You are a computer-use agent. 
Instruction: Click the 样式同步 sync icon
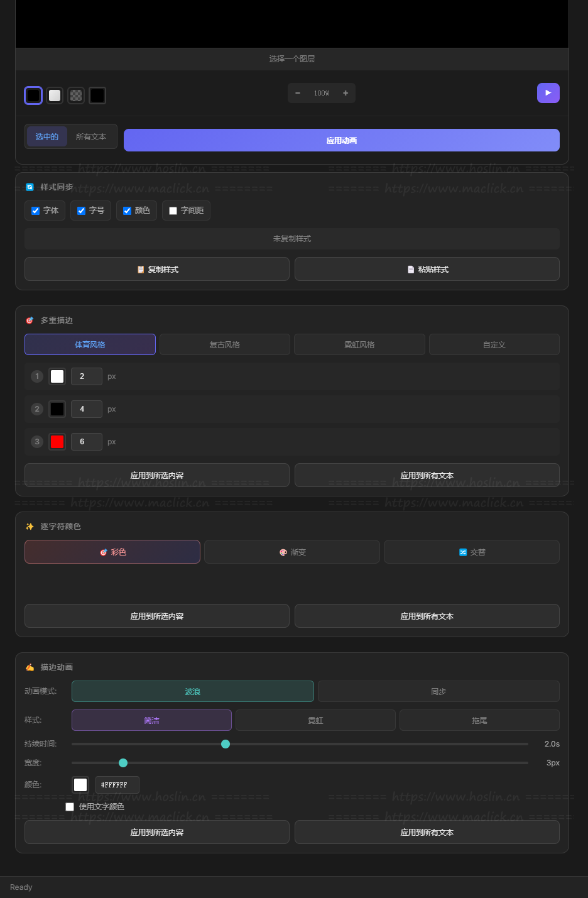(x=30, y=187)
